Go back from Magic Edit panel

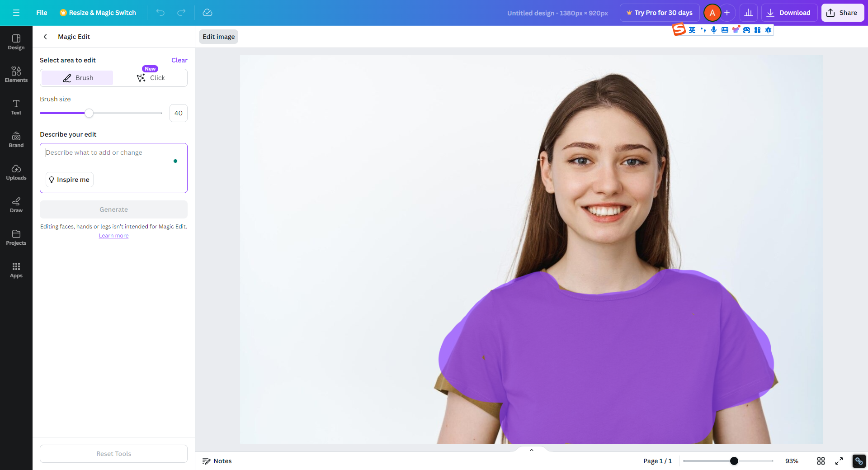[x=45, y=37]
